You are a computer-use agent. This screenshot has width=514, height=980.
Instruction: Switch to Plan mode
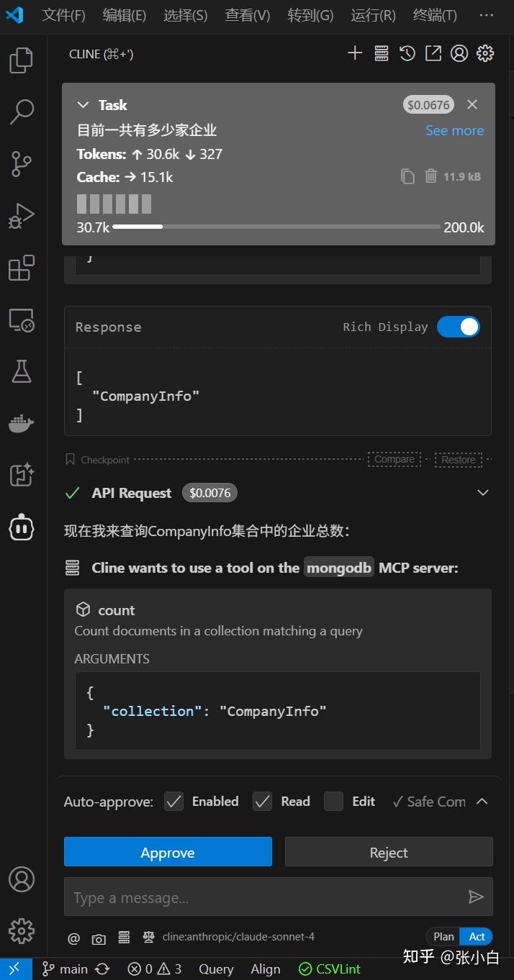(443, 936)
